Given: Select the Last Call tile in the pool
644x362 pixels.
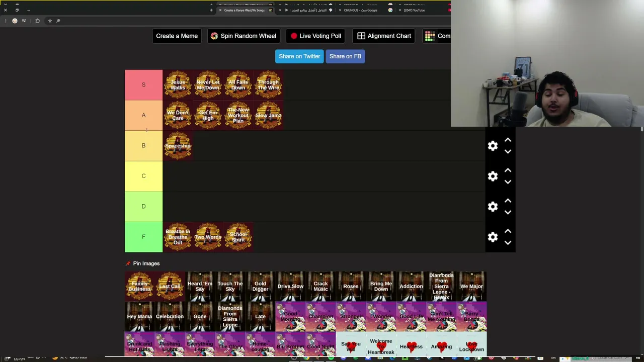Looking at the screenshot, I should (170, 286).
